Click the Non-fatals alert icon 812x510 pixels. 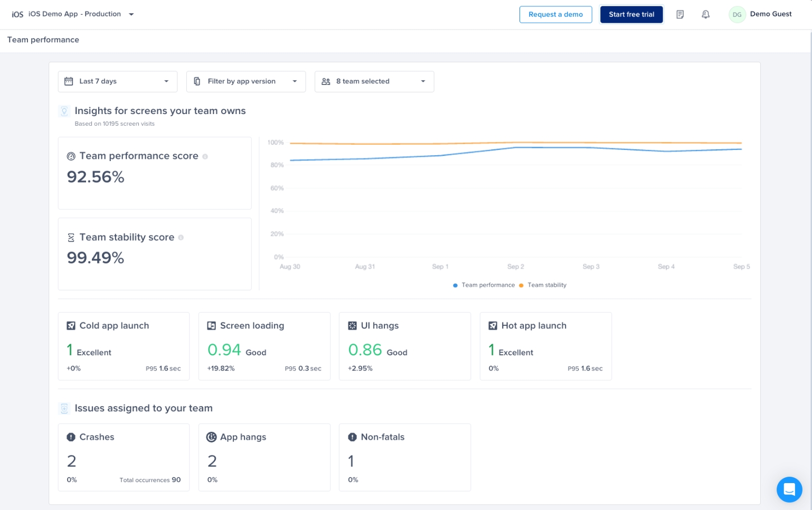click(352, 437)
